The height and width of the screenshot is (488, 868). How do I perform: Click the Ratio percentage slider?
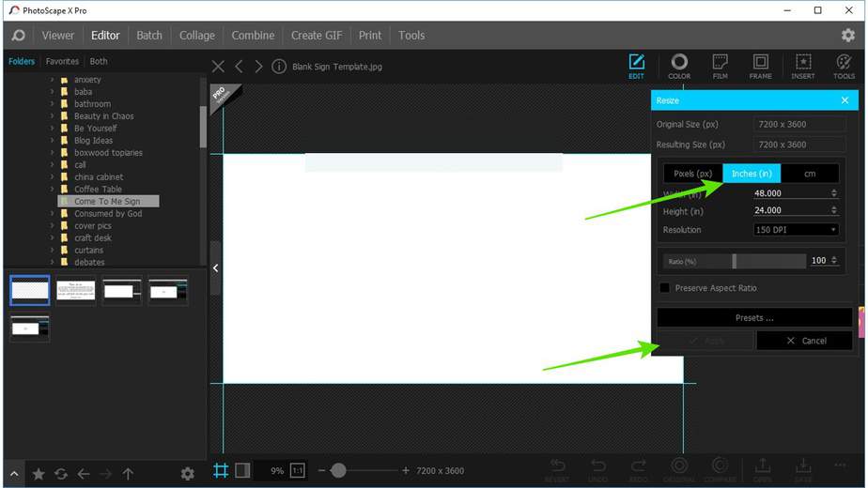click(735, 261)
